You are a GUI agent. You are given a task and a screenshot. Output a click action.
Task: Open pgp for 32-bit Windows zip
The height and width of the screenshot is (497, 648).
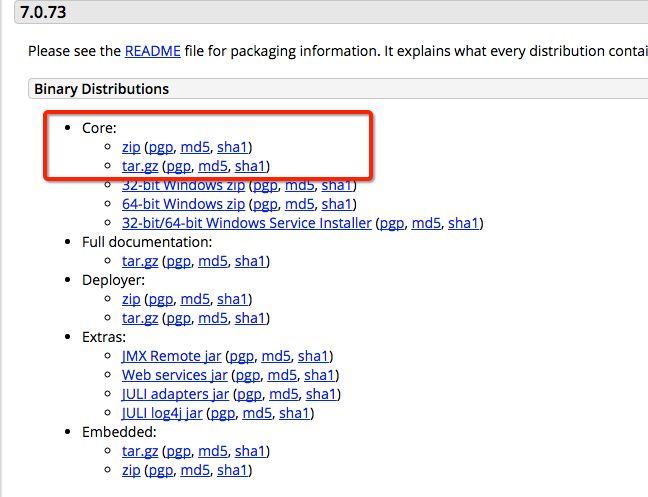tap(265, 185)
